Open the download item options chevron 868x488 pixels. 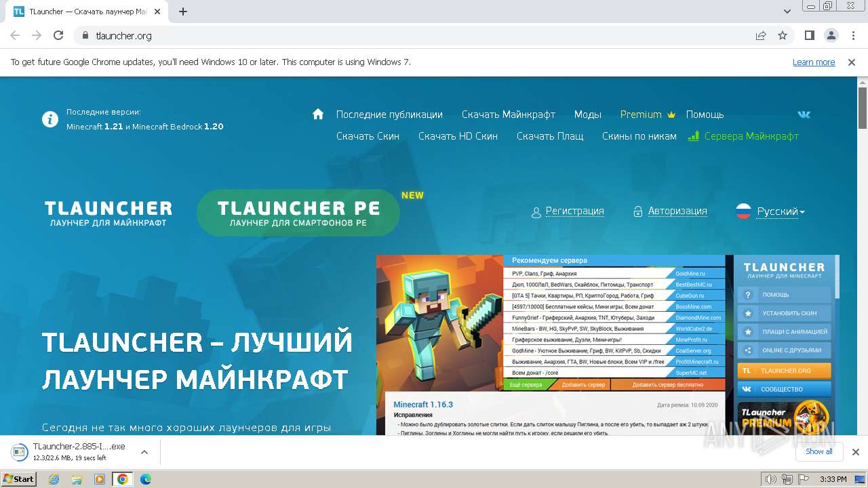pyautogui.click(x=144, y=452)
